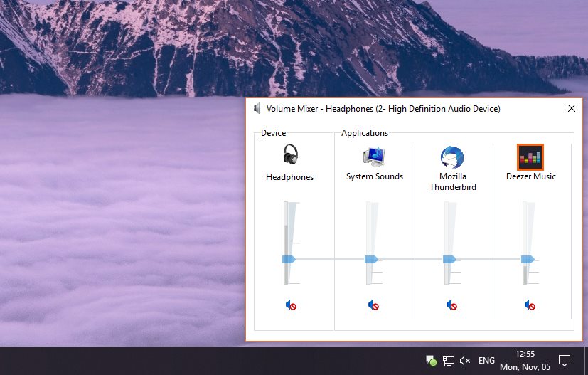Click the Headphones device icon

(290, 154)
